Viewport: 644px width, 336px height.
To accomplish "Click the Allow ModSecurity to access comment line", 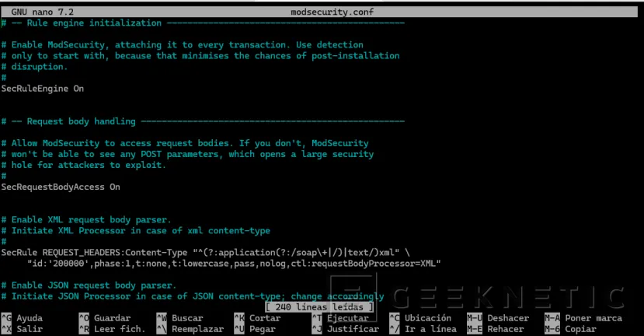I will (x=185, y=143).
